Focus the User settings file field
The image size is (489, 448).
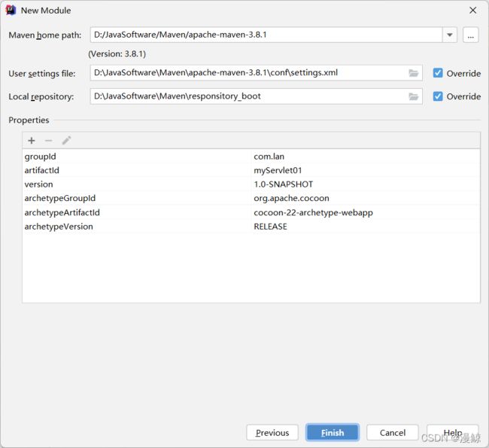(257, 73)
